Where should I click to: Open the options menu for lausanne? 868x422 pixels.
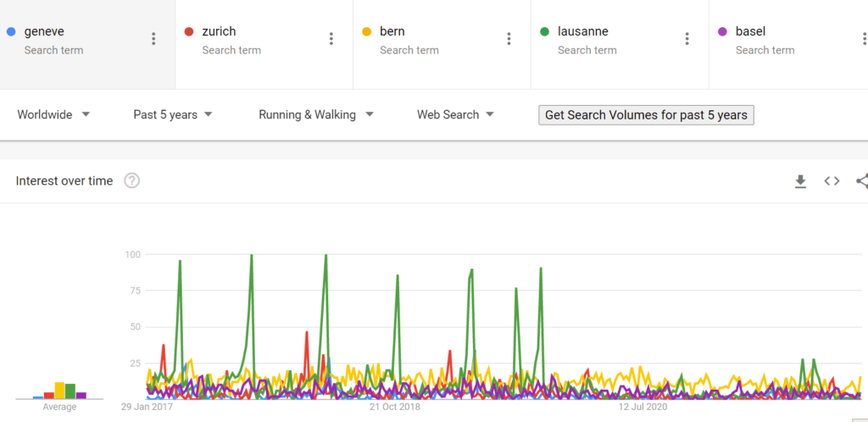(x=687, y=39)
